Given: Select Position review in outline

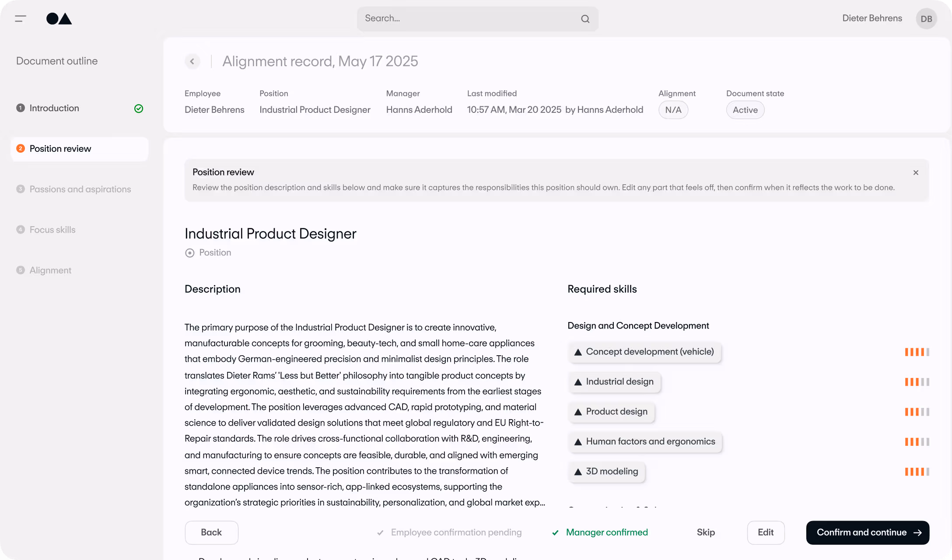Looking at the screenshot, I should tap(80, 149).
